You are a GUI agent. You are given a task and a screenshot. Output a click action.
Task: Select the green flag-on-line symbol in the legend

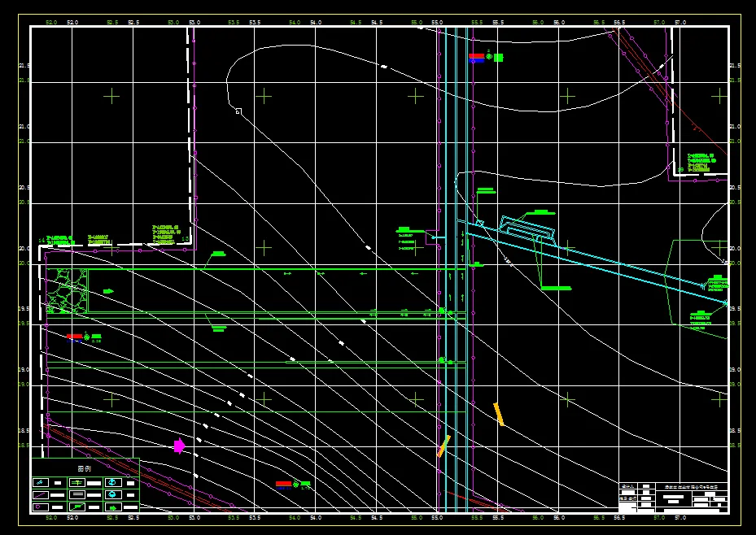coord(77,507)
